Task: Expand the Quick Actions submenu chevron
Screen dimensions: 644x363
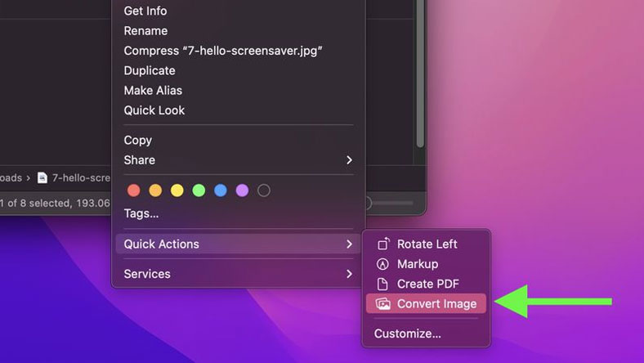Action: (349, 244)
